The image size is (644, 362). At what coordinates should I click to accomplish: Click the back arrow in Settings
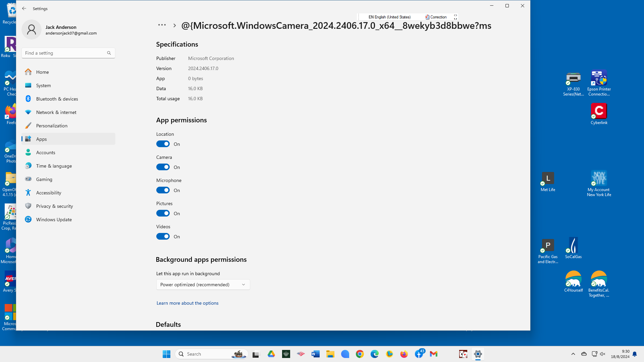click(24, 8)
